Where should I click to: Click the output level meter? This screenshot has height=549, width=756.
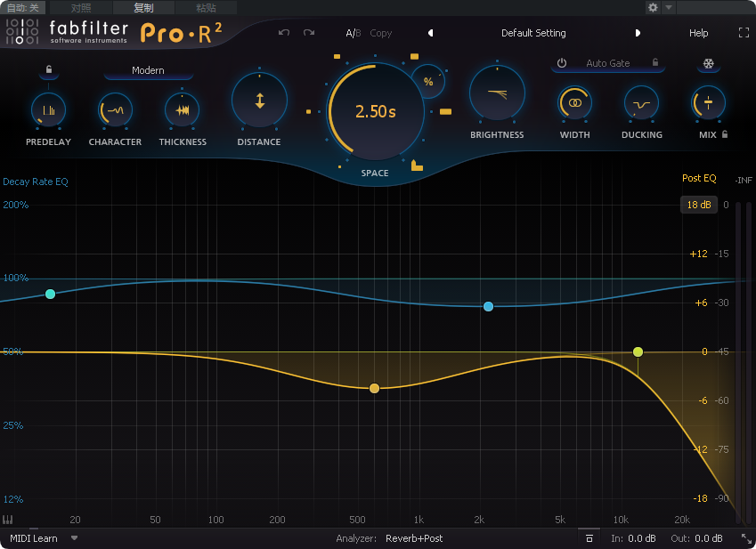743,361
